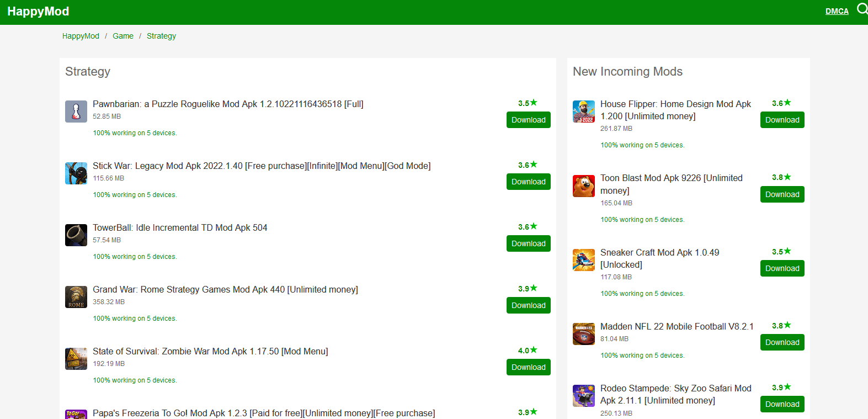Download Pawnbarian Puzzle Roguelike mod
Image resolution: width=868 pixels, height=419 pixels.
tap(529, 120)
